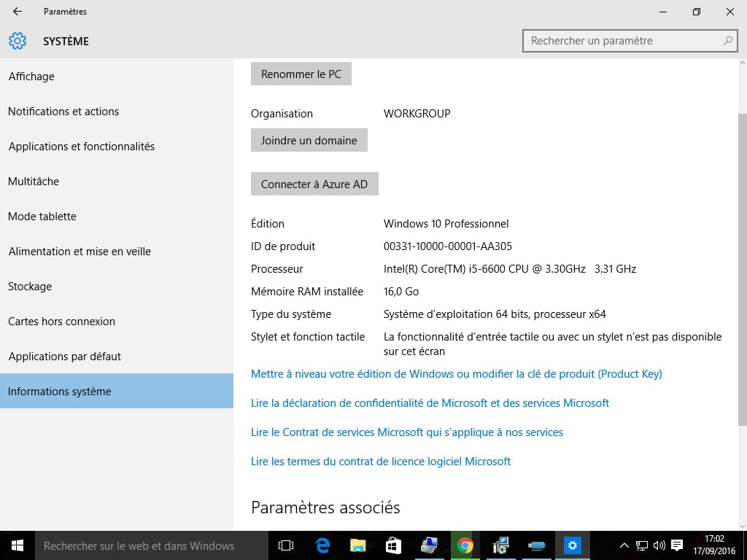Select the product ID 00331-10000-00001-AA305
The image size is (747, 560).
click(x=448, y=246)
